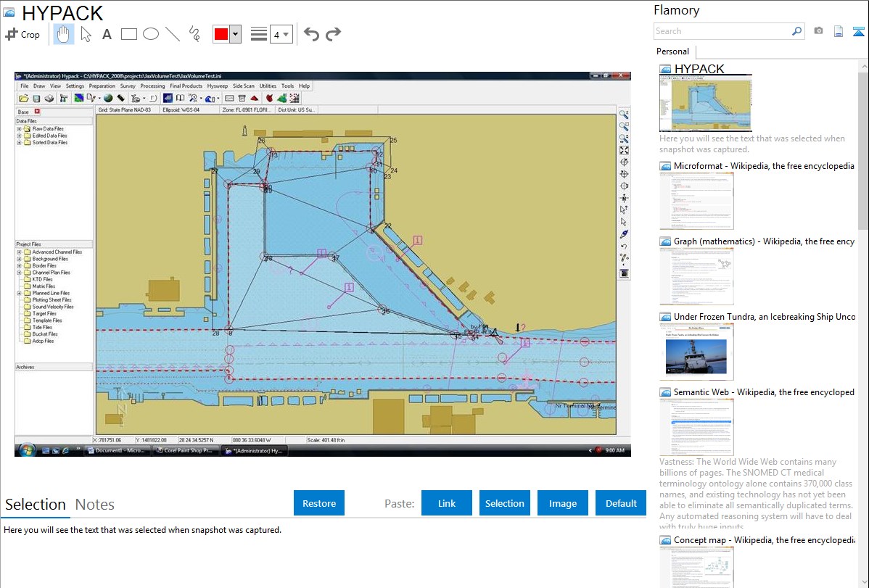869x588 pixels.
Task: Click the document page icon near search
Action: pyautogui.click(x=839, y=31)
